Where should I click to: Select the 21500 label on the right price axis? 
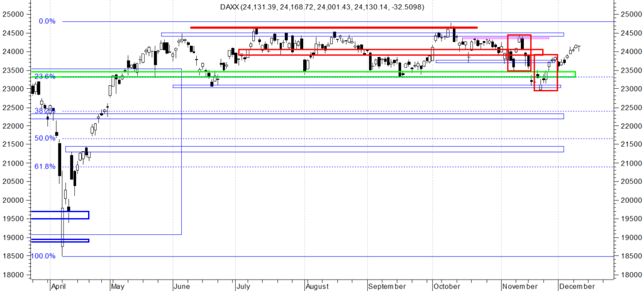coord(629,144)
